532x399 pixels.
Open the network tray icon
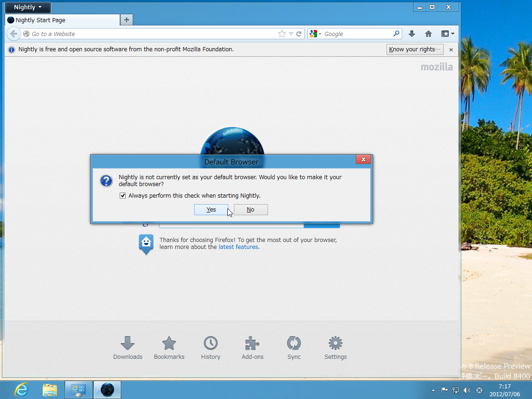[456, 390]
